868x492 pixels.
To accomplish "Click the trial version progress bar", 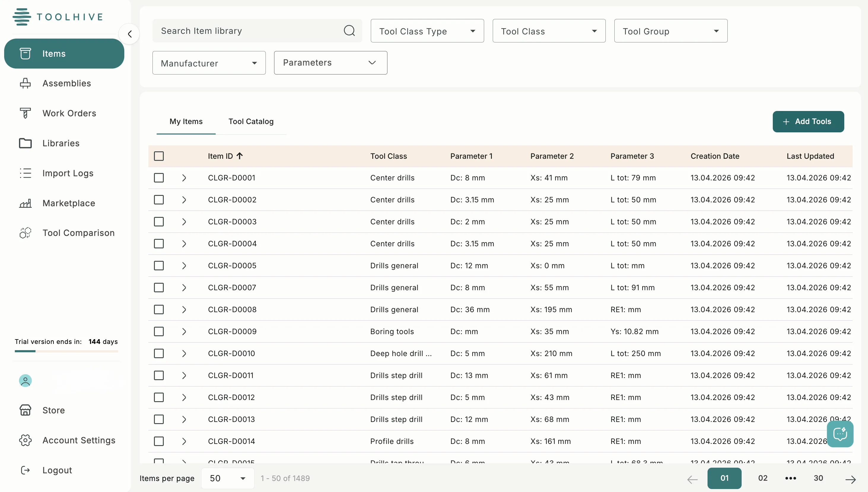I will 66,351.
